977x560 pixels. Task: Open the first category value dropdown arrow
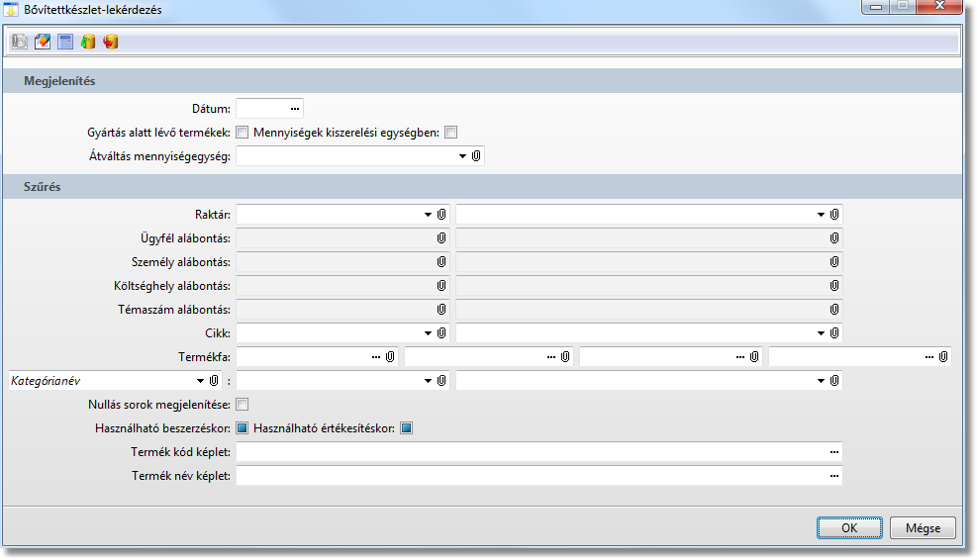point(428,381)
